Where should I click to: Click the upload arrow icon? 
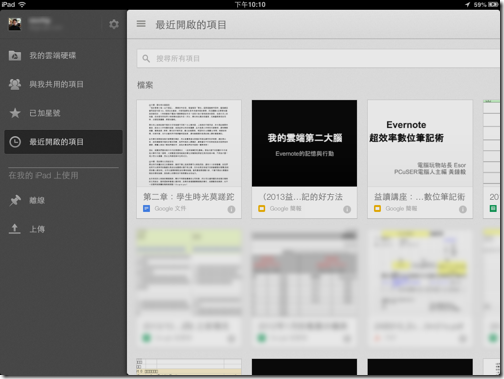pos(15,229)
